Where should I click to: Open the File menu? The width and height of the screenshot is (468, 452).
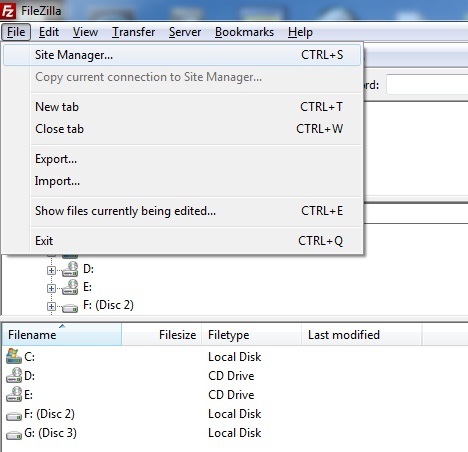16,32
